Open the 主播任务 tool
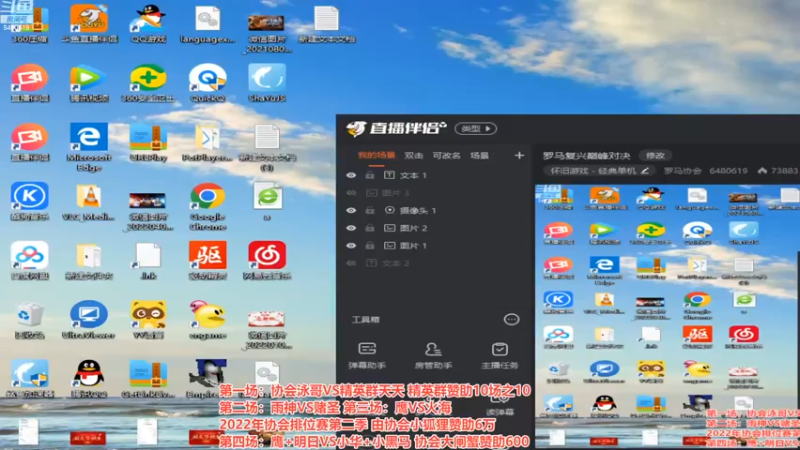 (x=499, y=356)
